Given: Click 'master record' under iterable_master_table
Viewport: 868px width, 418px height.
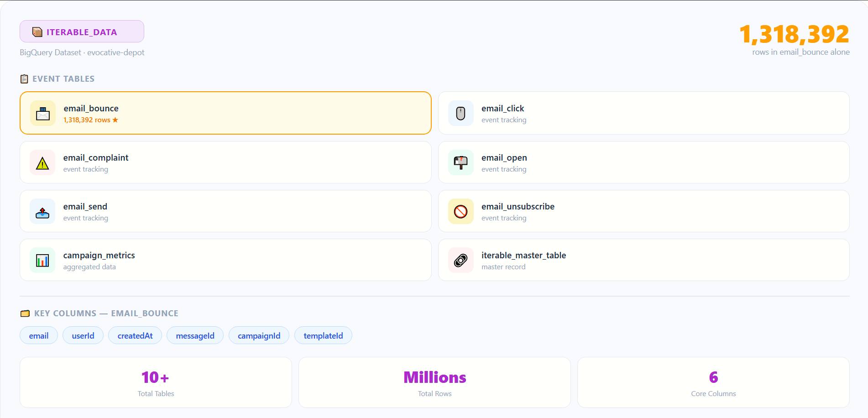Looking at the screenshot, I should click(503, 267).
